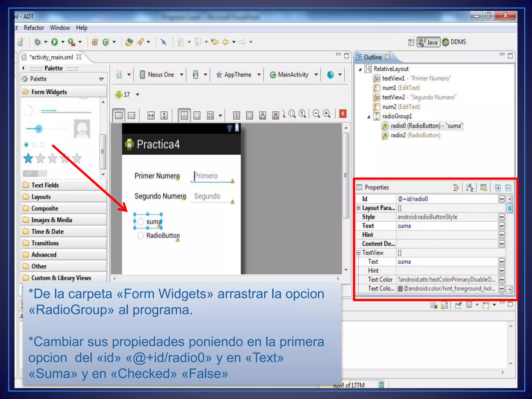Click zoom in icon on layout toolbar
The height and width of the screenshot is (399, 532).
coord(327,114)
